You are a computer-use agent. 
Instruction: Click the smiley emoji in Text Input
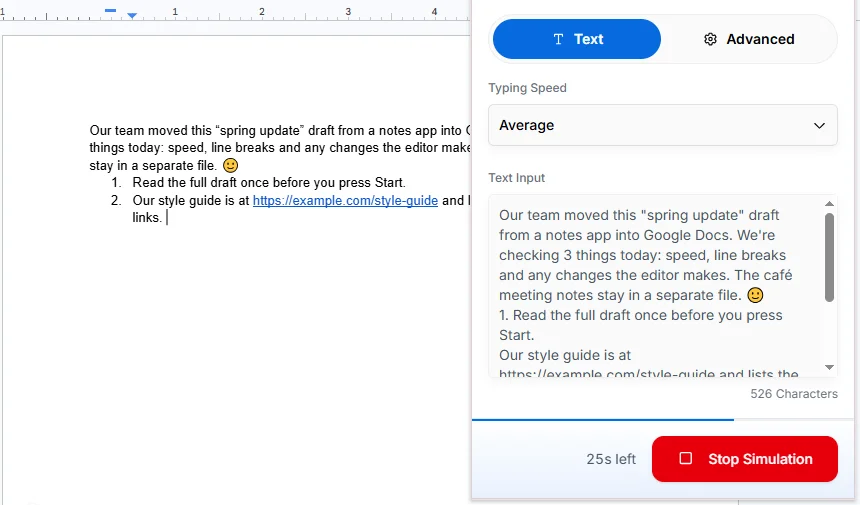(755, 295)
